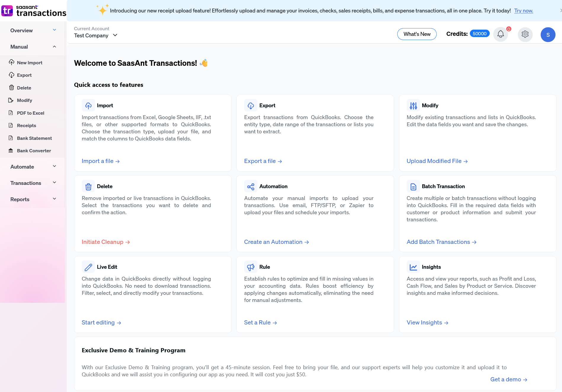Click the View Insights link

click(427, 322)
